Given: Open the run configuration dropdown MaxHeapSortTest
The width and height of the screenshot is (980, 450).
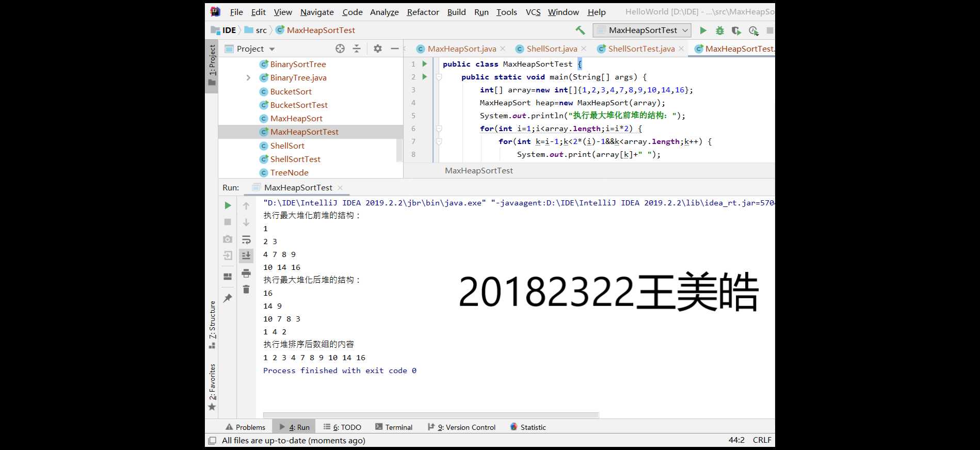Looking at the screenshot, I should coord(642,30).
